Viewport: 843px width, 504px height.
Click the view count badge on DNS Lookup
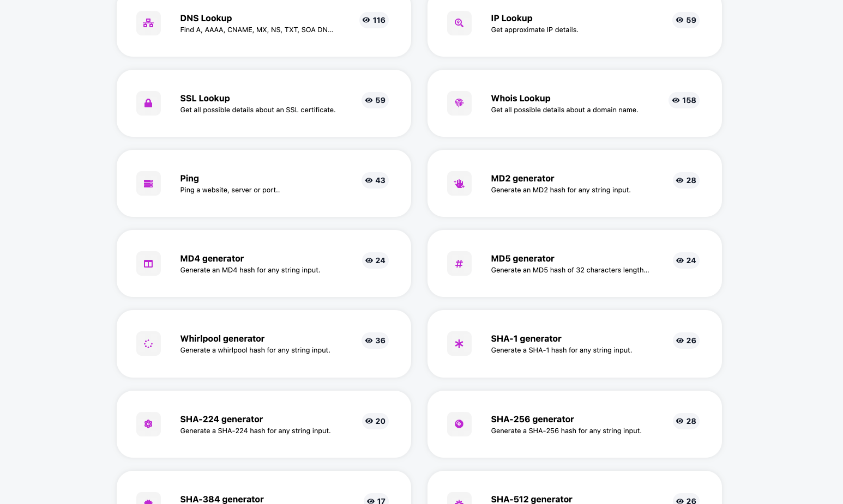(x=374, y=20)
